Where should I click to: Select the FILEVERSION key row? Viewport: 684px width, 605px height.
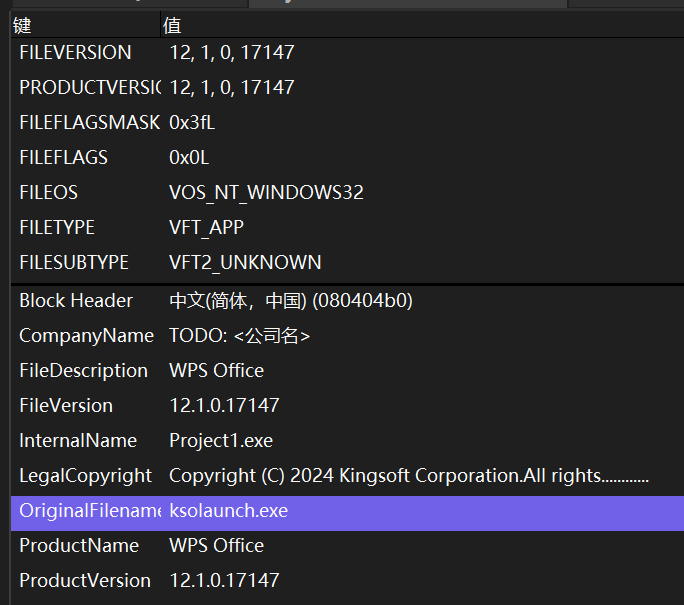[x=75, y=53]
